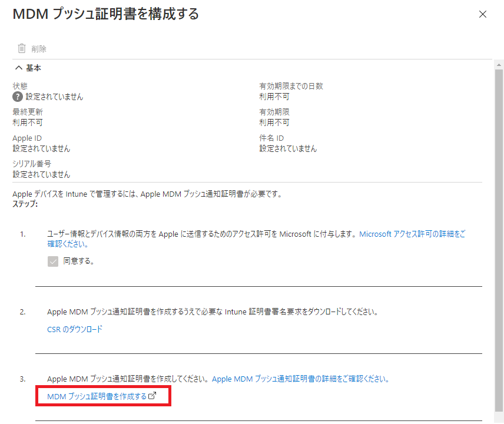Click step 2 text about Intune 証明書署名要求
Screen dimensions: 504x424
(213, 312)
